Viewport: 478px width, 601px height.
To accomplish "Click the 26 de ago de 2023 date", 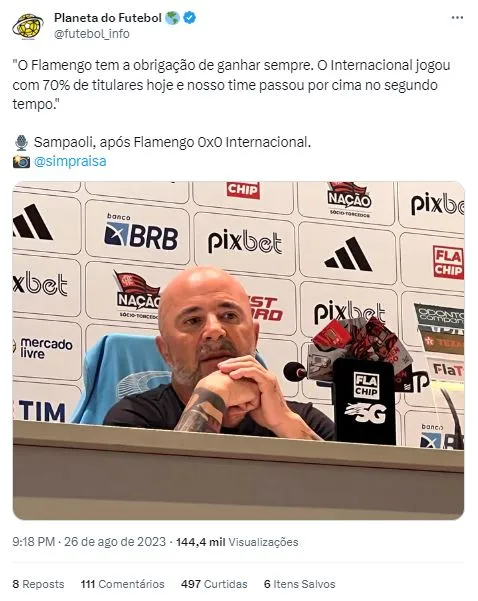I will tap(115, 542).
